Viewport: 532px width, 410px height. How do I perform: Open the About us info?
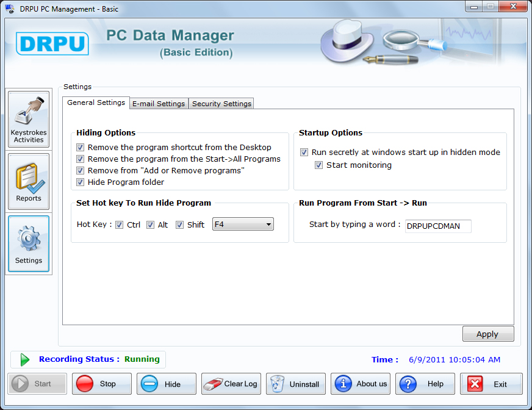[x=361, y=384]
